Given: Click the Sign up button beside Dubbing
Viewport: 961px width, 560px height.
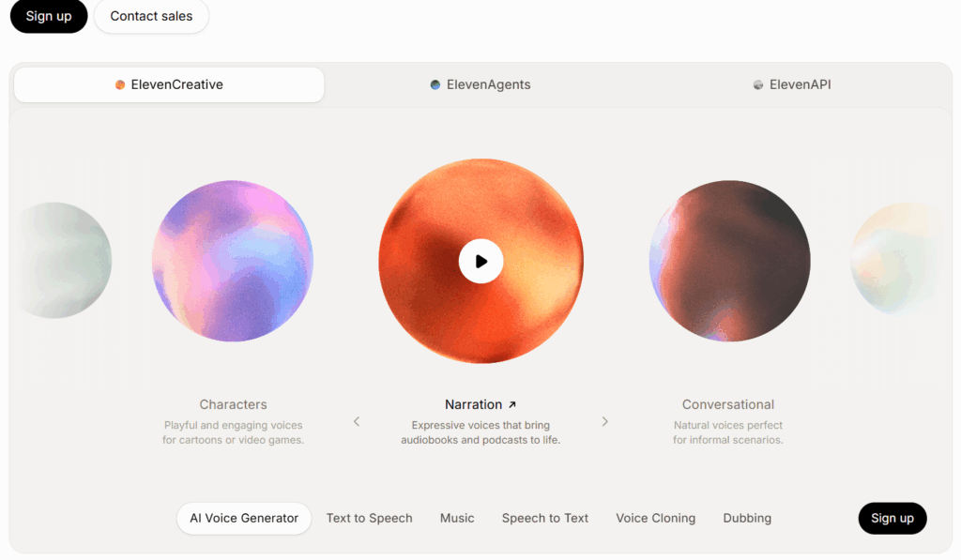Looking at the screenshot, I should pyautogui.click(x=892, y=519).
